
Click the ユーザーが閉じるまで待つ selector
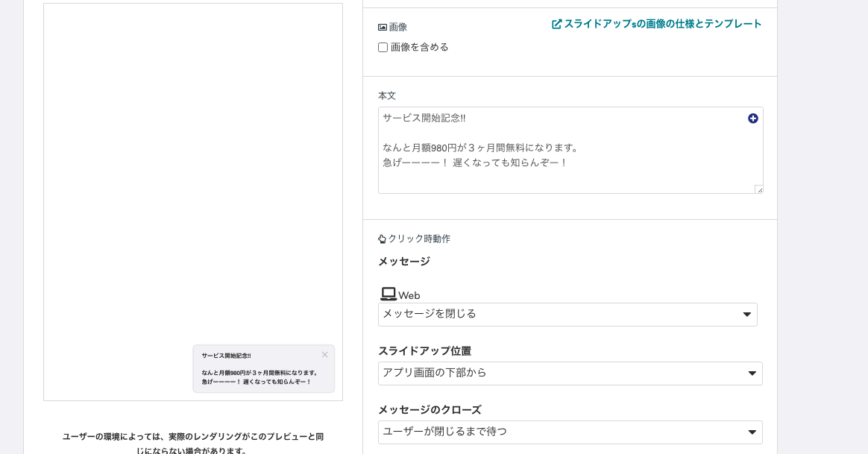pyautogui.click(x=570, y=432)
